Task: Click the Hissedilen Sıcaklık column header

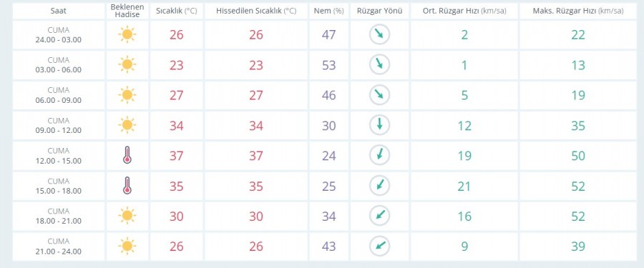Action: [x=256, y=11]
